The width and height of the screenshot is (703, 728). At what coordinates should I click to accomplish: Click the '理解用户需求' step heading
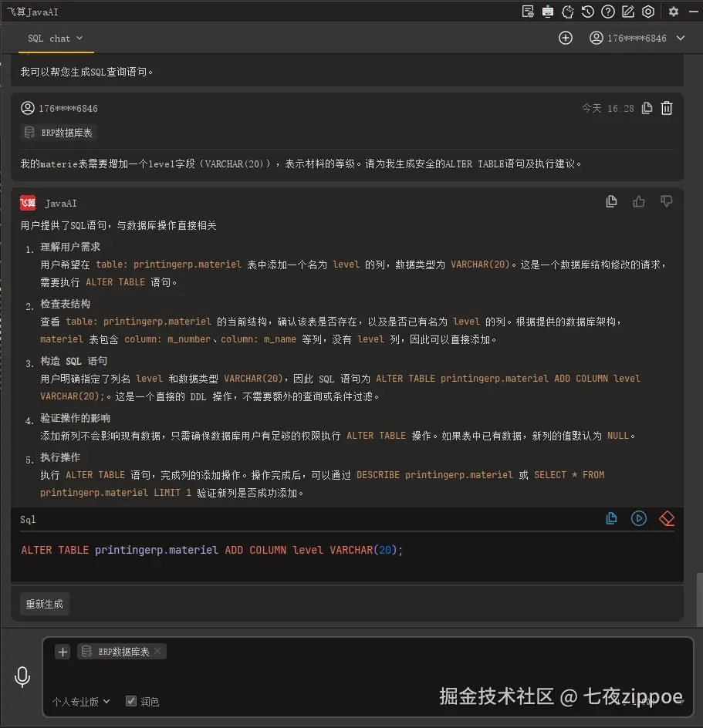click(x=70, y=247)
